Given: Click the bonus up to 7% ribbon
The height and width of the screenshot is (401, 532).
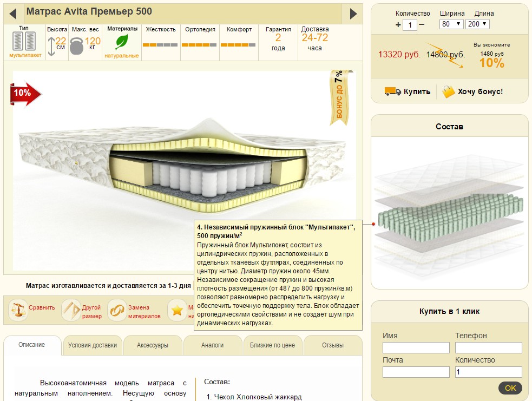Looking at the screenshot, I should (x=340, y=97).
